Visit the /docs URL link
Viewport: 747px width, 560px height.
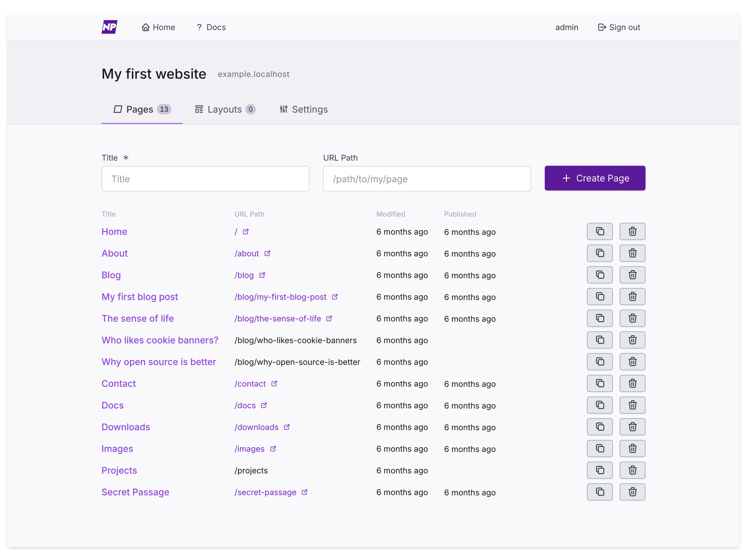coord(245,405)
